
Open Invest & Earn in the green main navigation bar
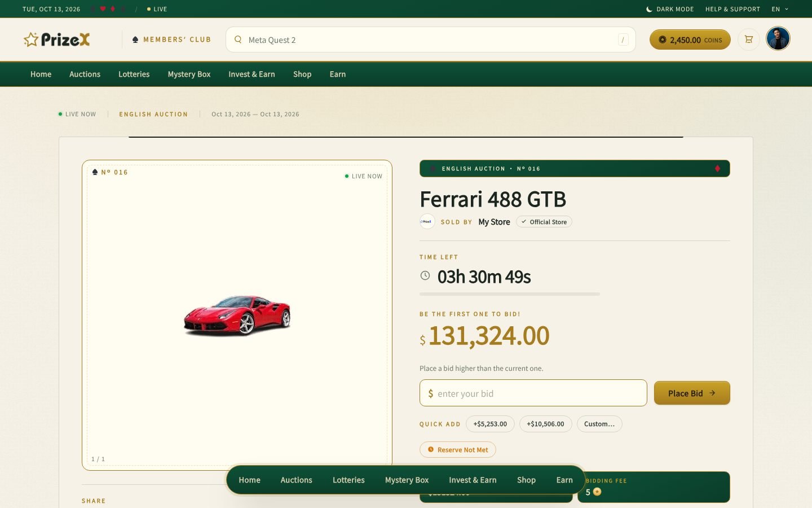coord(251,74)
